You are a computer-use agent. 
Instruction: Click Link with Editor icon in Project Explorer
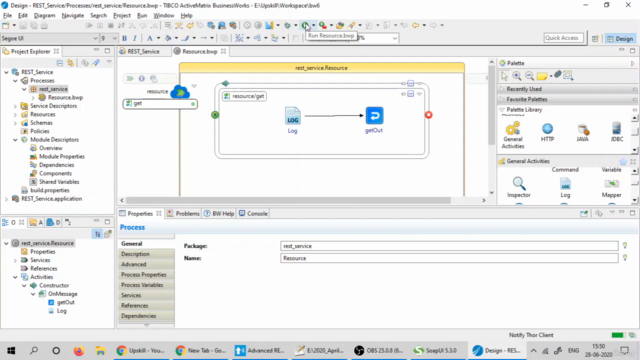[x=71, y=63]
